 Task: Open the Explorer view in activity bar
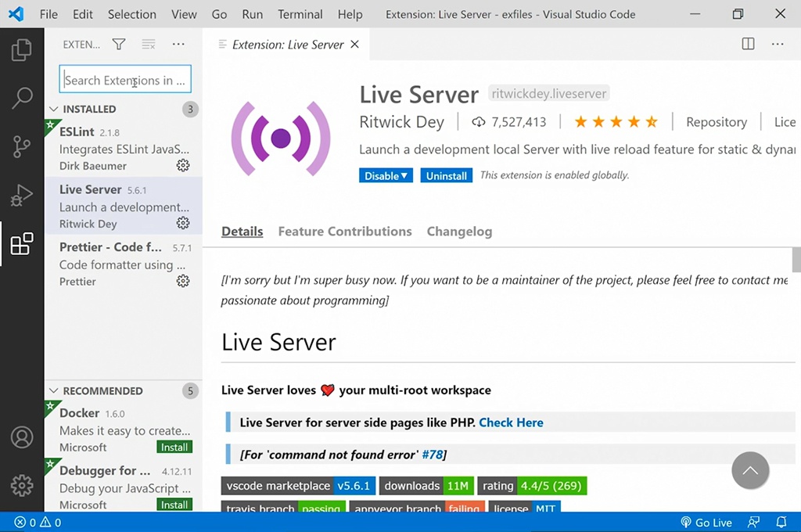coord(22,51)
